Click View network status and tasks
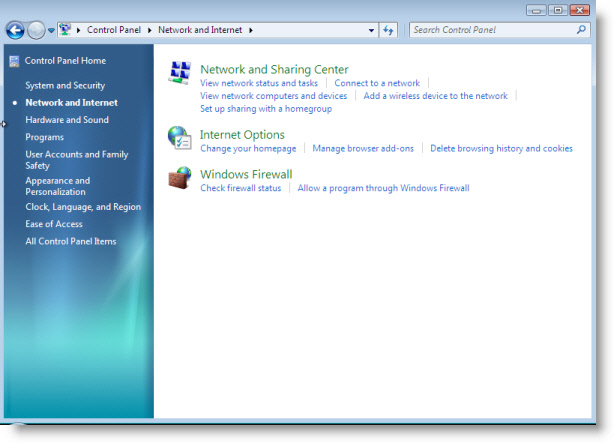Viewport: 614px width, 443px height. tap(259, 83)
